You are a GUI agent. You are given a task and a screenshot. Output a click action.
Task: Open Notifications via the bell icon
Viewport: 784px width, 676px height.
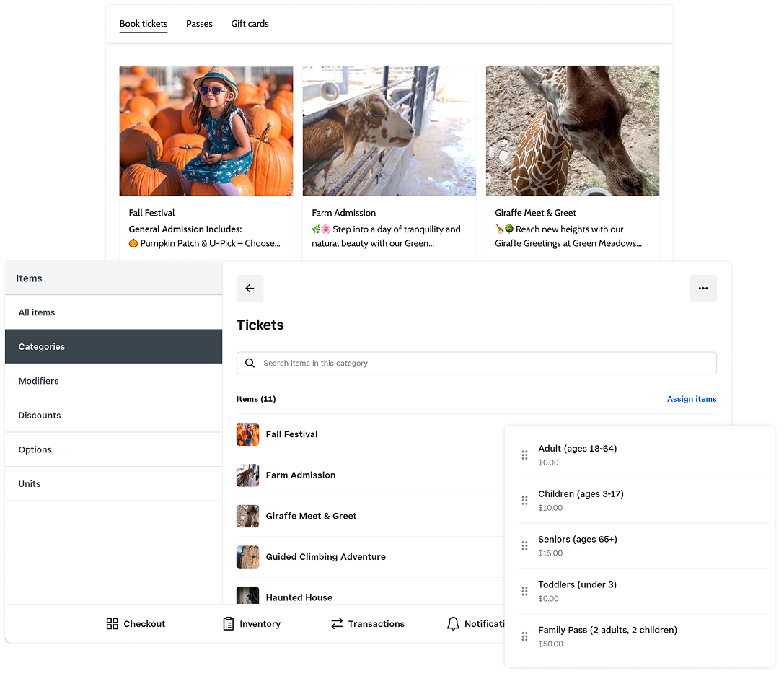[453, 623]
